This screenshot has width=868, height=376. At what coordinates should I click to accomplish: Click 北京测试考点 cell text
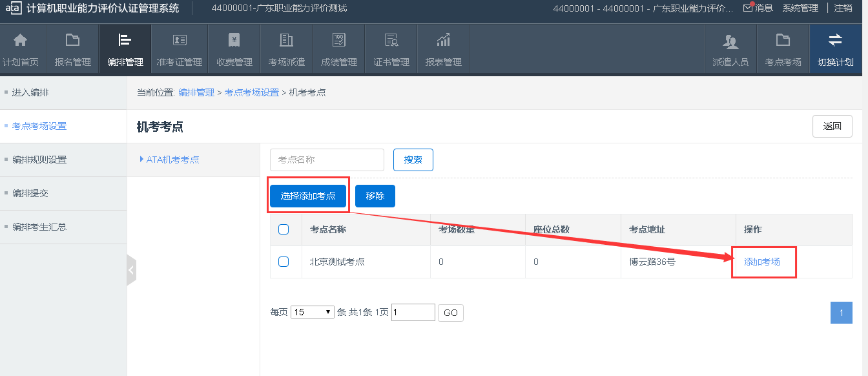[x=337, y=262]
